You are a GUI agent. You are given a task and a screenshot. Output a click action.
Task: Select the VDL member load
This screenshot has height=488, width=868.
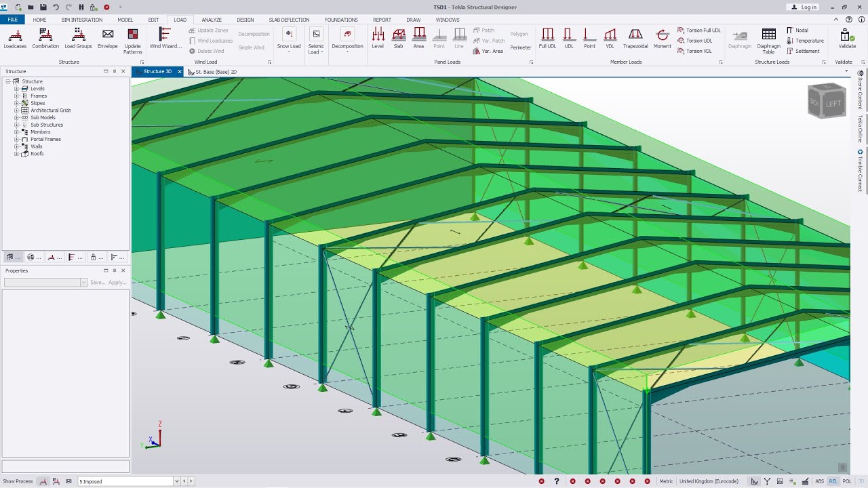pos(610,39)
